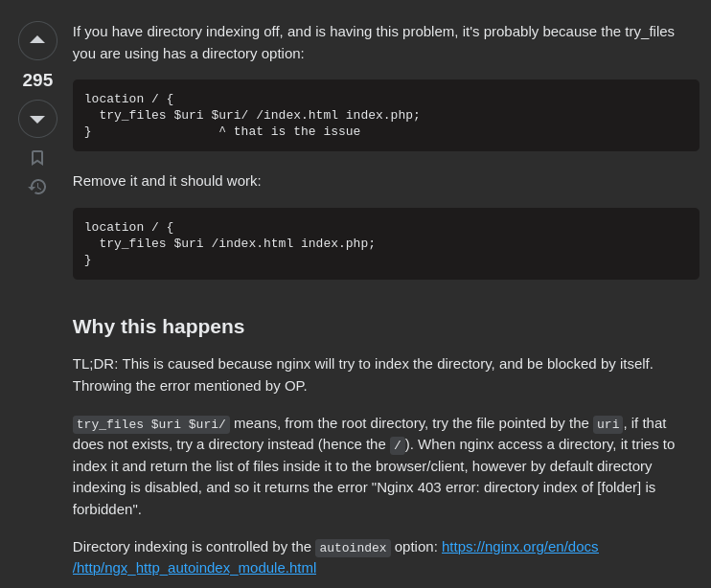Image resolution: width=711 pixels, height=588 pixels.
Task: Downvote this answer with the down arrow
Action: pyautogui.click(x=37, y=119)
